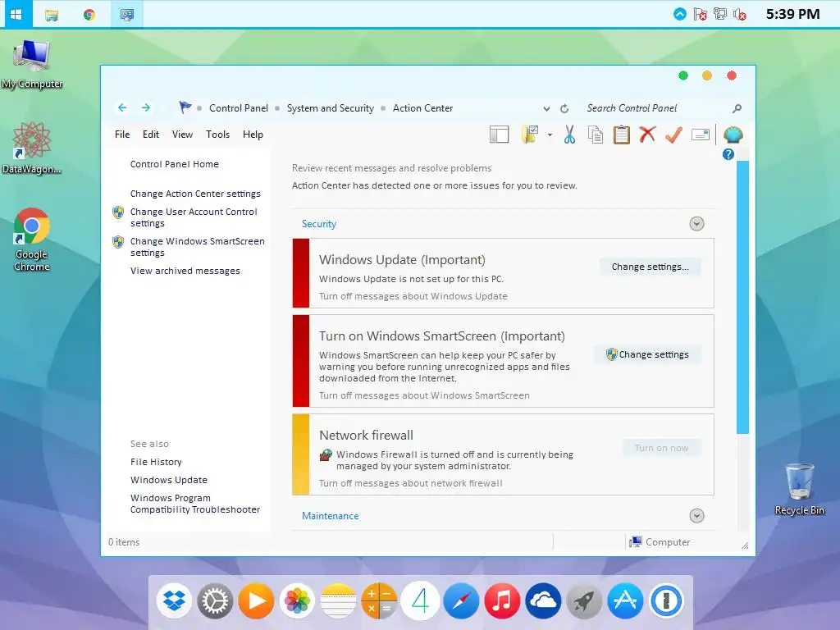Turn off messages about Windows SmartScreen
Screen dimensions: 840x630
[424, 395]
